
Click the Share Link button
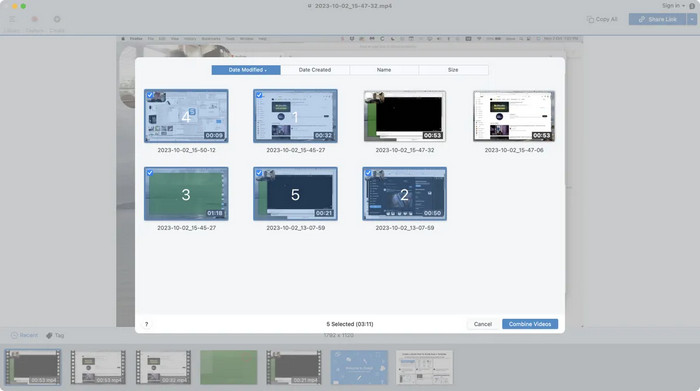coord(658,19)
